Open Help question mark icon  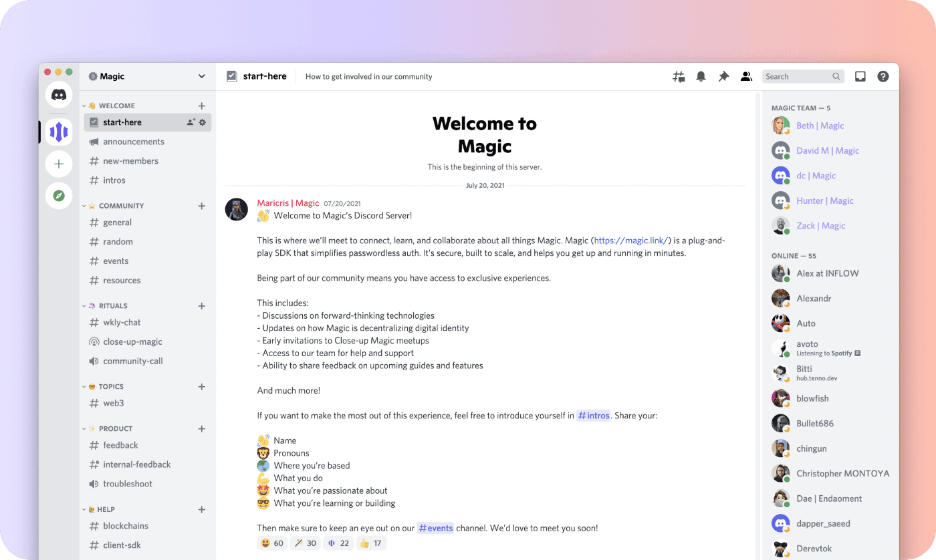pos(883,77)
